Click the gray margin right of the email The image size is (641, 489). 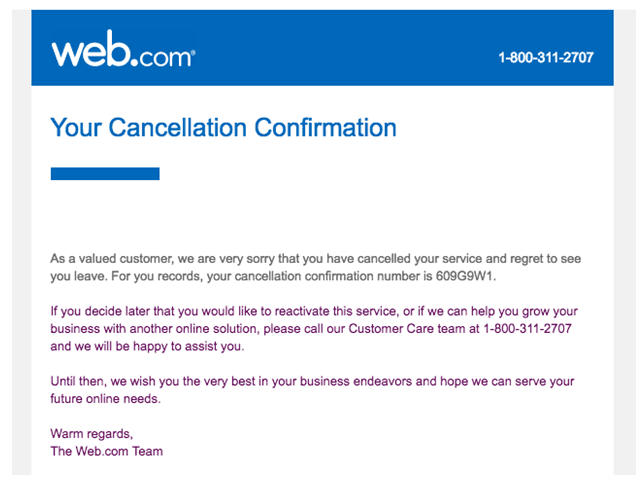tap(624, 242)
